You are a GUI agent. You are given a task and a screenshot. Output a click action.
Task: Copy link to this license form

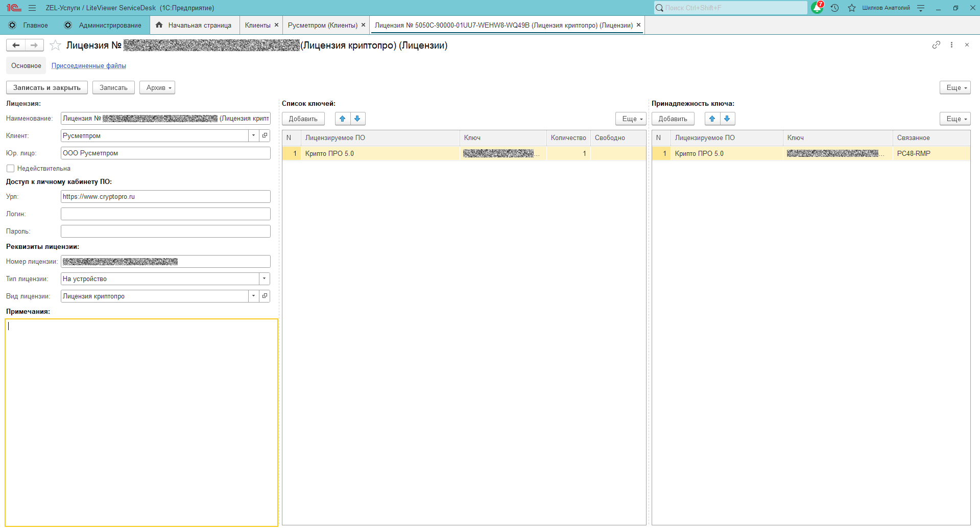[x=936, y=45]
